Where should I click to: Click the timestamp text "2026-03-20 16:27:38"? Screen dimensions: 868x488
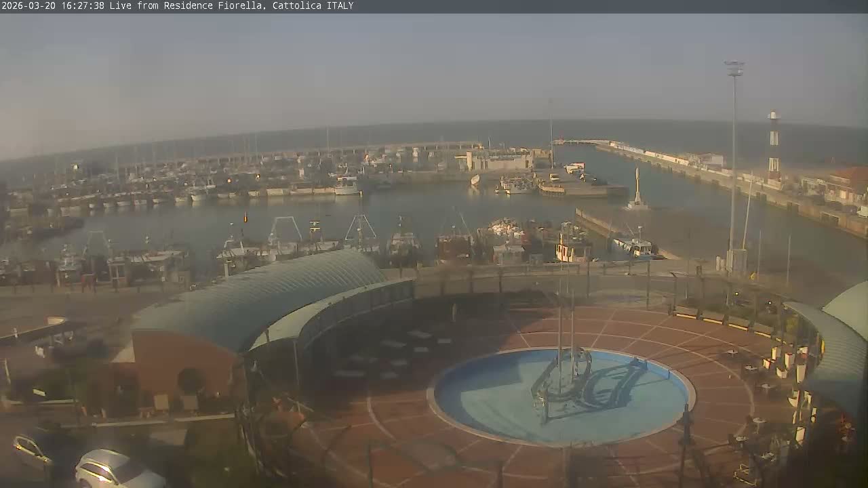point(53,5)
